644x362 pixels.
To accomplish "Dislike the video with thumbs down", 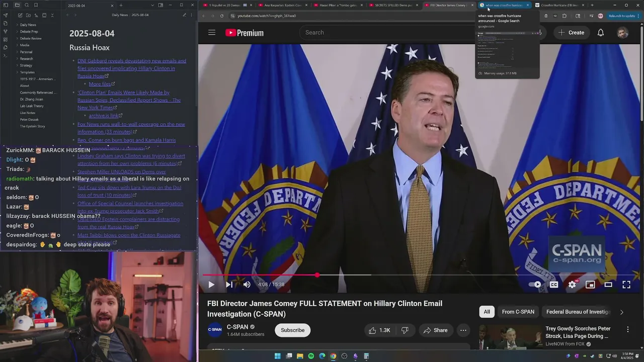I will (405, 330).
